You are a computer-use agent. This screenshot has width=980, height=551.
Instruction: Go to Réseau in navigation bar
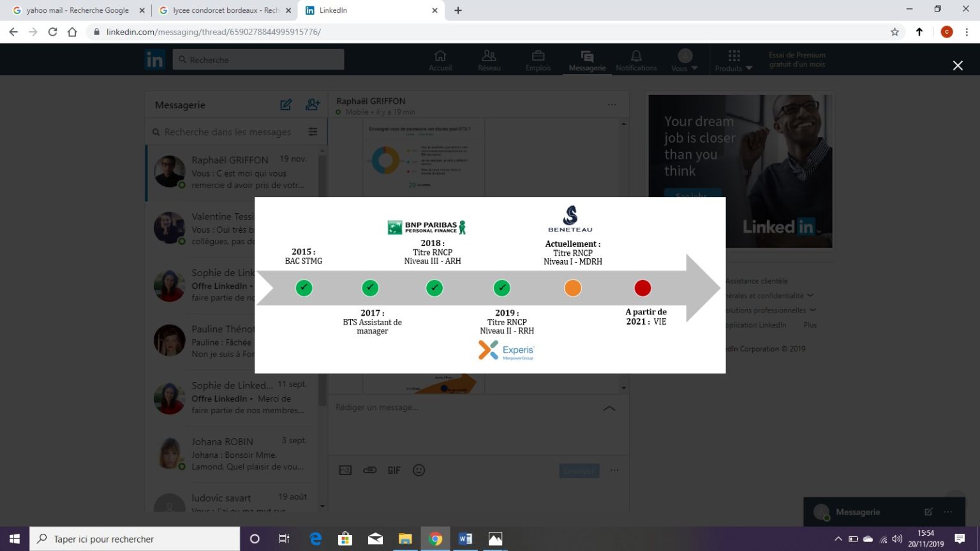tap(489, 60)
